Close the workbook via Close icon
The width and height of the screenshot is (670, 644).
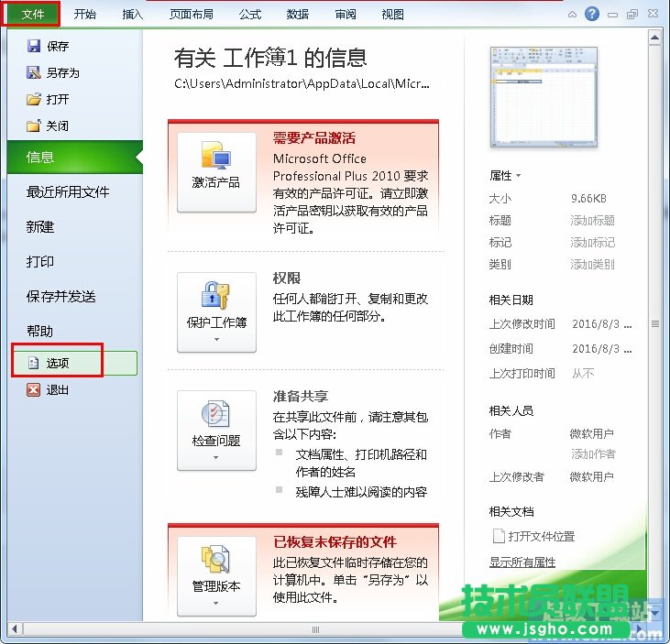[34, 126]
